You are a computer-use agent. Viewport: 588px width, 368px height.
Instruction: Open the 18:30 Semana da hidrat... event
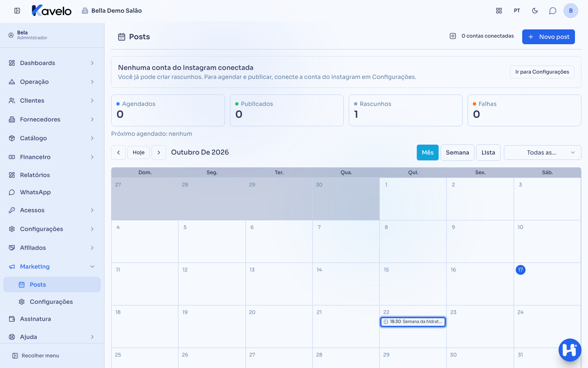click(413, 322)
